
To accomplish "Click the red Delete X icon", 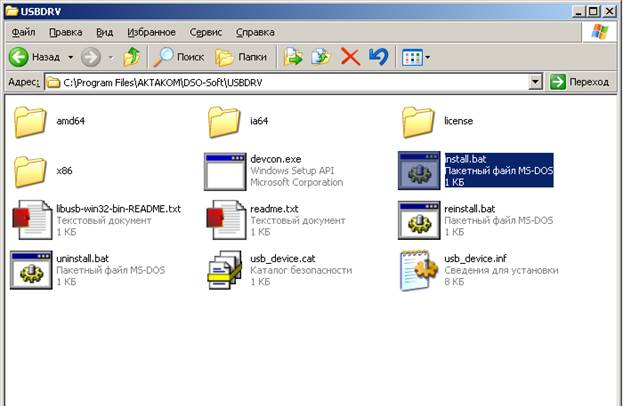I will [350, 57].
